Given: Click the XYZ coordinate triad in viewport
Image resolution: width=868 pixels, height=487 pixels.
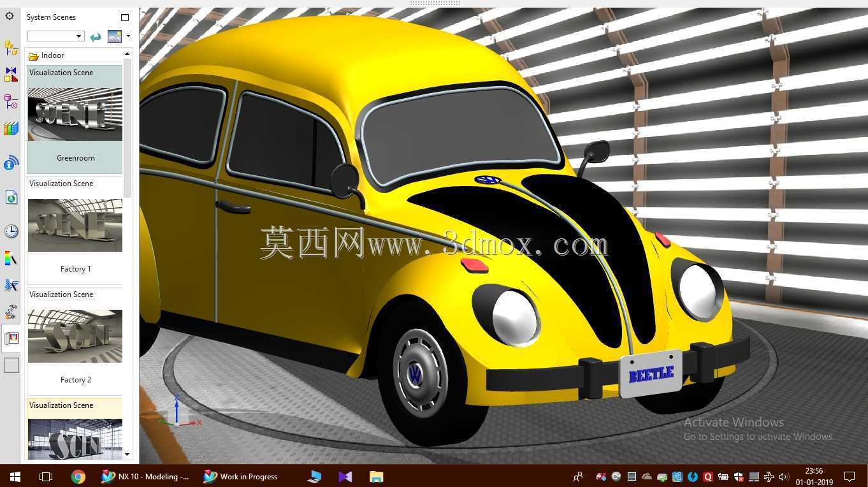Looking at the screenshot, I should (x=180, y=412).
